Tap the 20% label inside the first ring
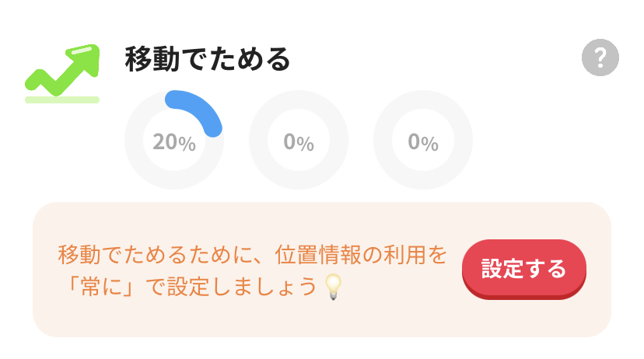 pos(174,142)
